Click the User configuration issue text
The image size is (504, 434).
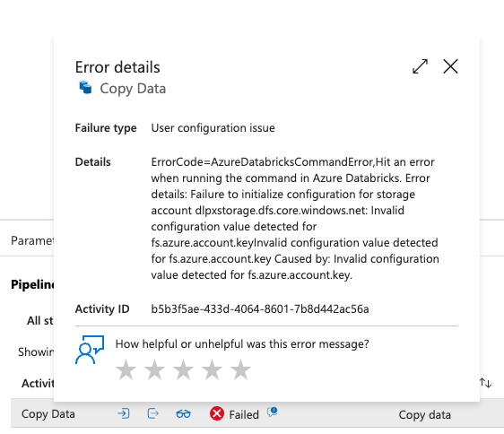pos(213,128)
